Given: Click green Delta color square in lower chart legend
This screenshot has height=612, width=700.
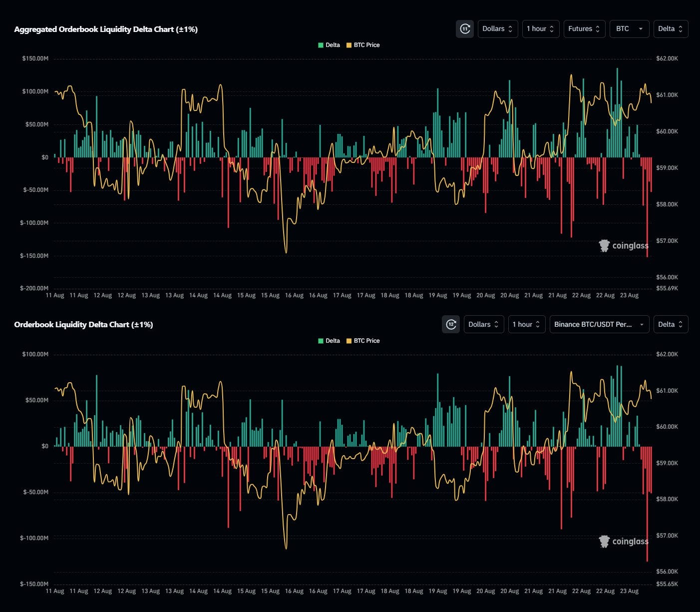Looking at the screenshot, I should tap(321, 341).
